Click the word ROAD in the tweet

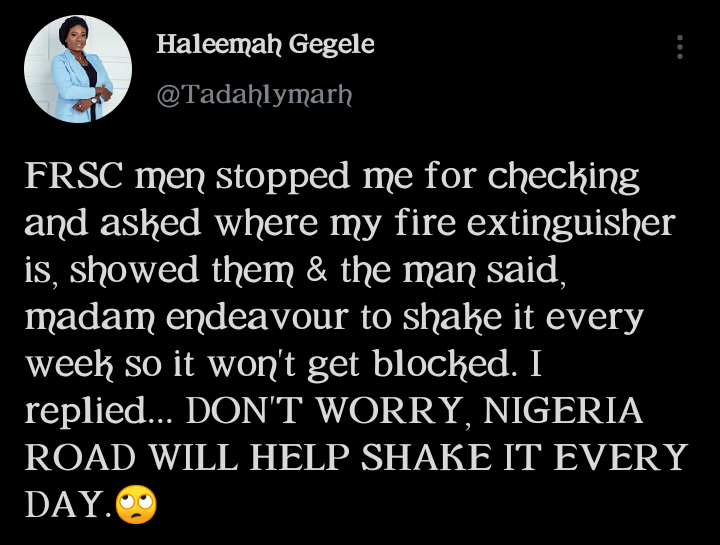tap(80, 458)
